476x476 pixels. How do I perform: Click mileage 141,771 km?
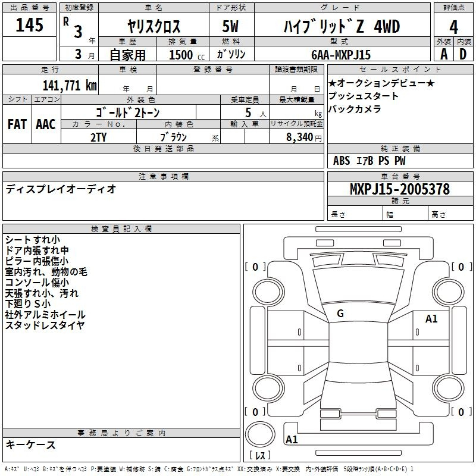70,85
